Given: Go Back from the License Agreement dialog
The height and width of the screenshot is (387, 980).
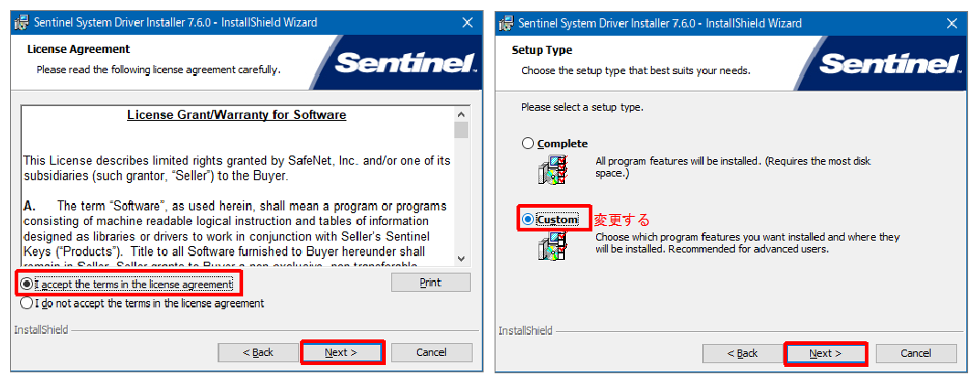Looking at the screenshot, I should (x=258, y=352).
